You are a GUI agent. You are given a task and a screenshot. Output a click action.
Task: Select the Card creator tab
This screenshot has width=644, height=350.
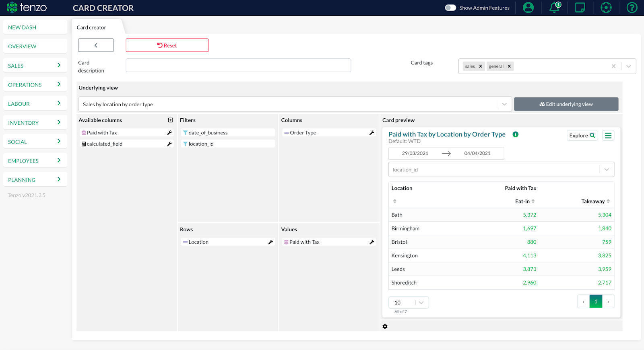tap(91, 27)
